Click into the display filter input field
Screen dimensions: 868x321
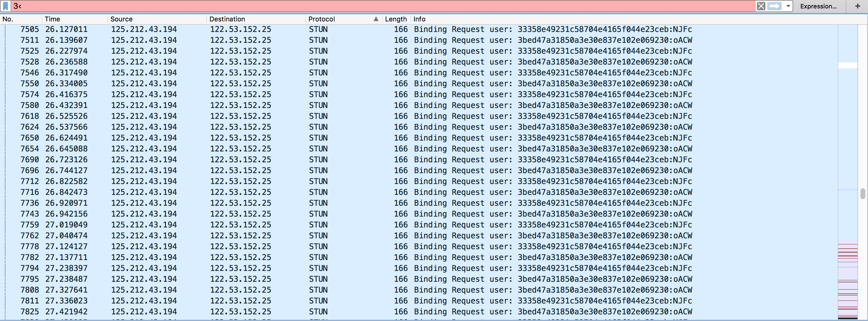[x=371, y=6]
